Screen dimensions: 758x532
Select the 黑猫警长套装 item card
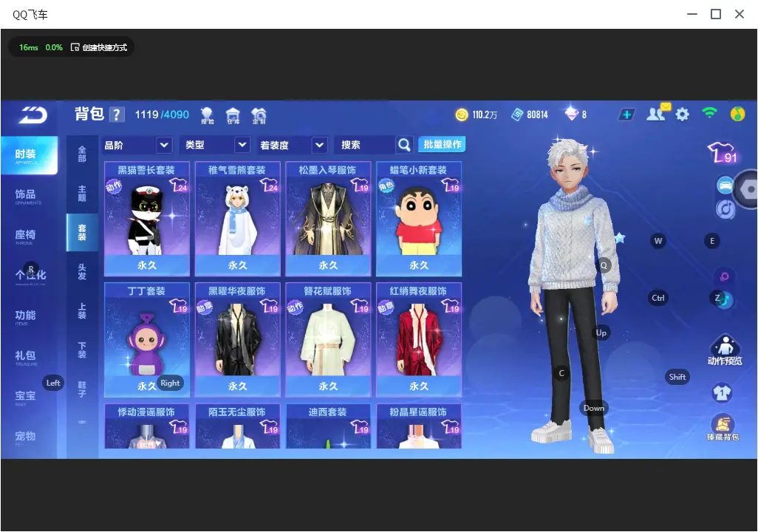(x=147, y=219)
